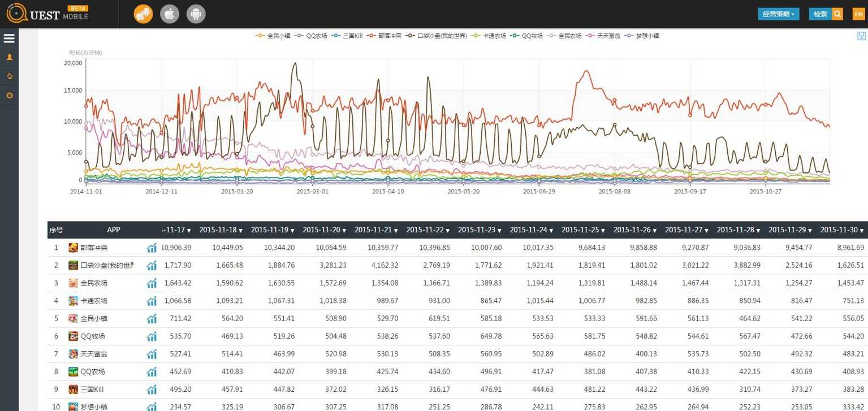The width and height of the screenshot is (868, 411).
Task: Click the APP column header
Action: coord(113,230)
